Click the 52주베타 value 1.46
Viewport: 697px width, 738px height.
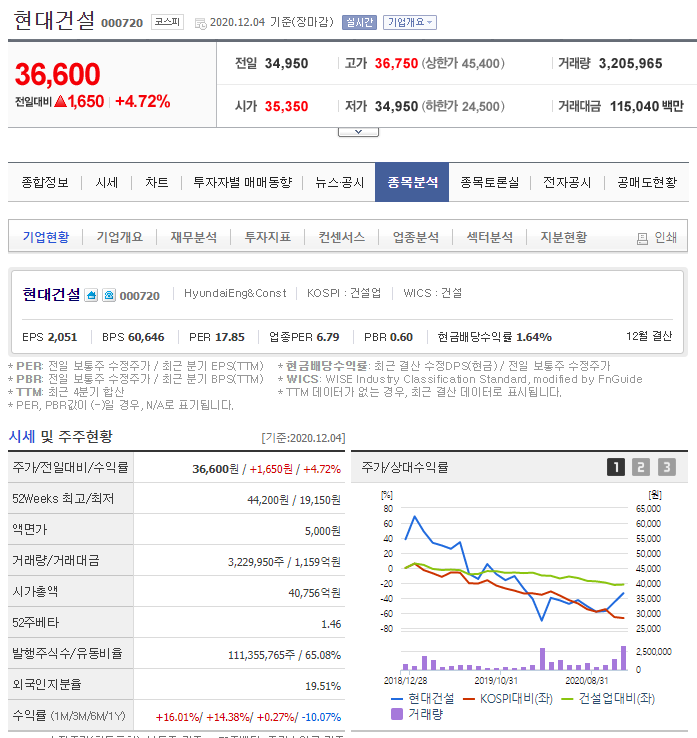click(331, 624)
